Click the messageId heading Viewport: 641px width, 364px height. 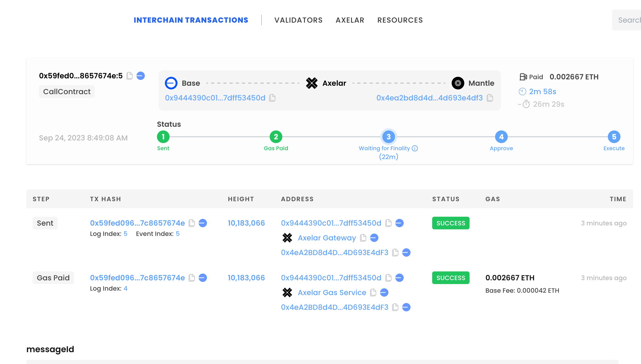point(50,349)
